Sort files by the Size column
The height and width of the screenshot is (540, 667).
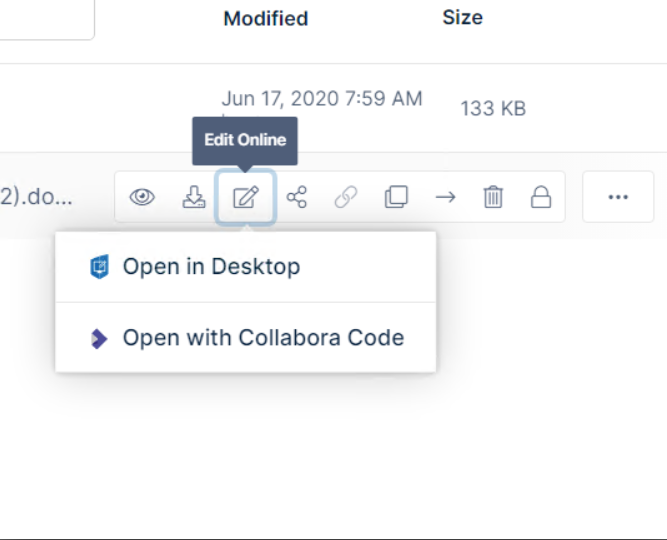(x=462, y=17)
